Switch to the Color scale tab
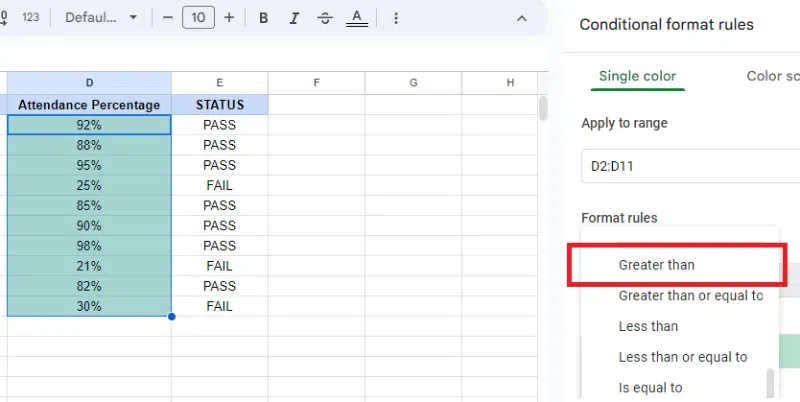 tap(773, 76)
